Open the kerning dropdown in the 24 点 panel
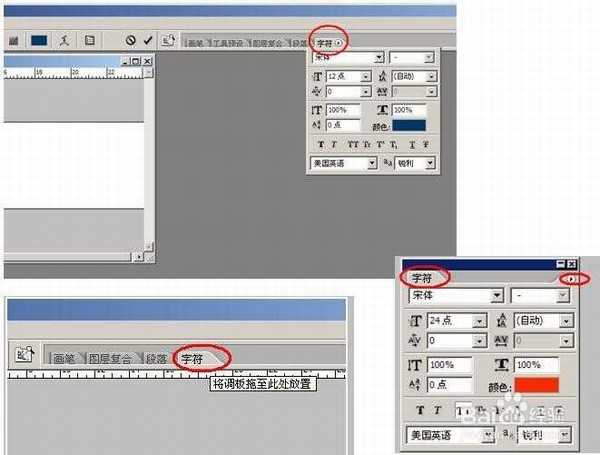This screenshot has height=455, width=600. [x=479, y=340]
